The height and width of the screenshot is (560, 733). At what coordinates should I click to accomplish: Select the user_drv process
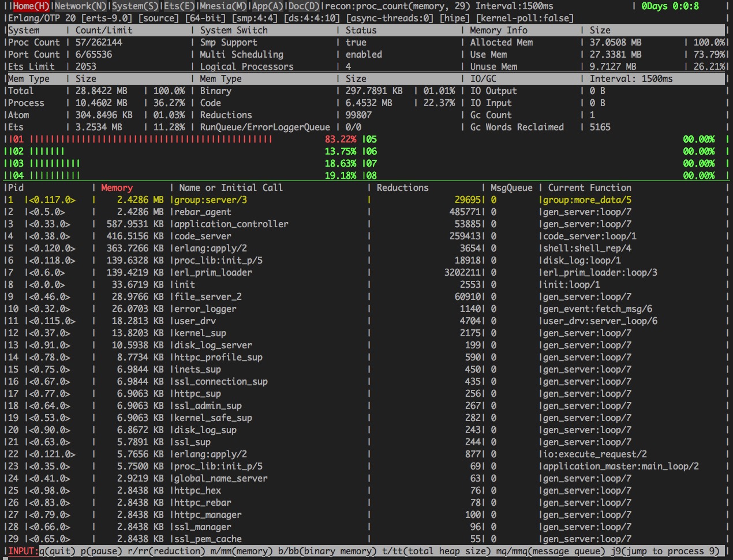tap(195, 321)
